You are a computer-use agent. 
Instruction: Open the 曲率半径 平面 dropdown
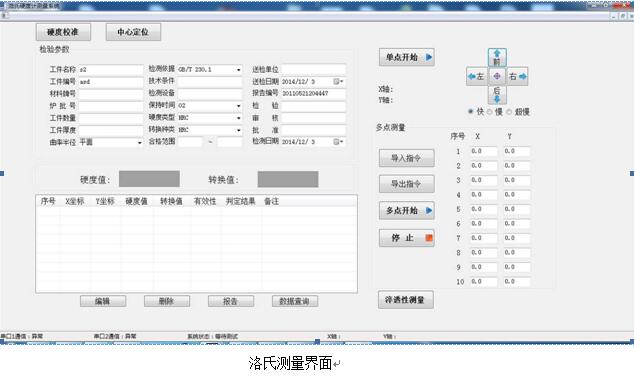pyautogui.click(x=139, y=143)
